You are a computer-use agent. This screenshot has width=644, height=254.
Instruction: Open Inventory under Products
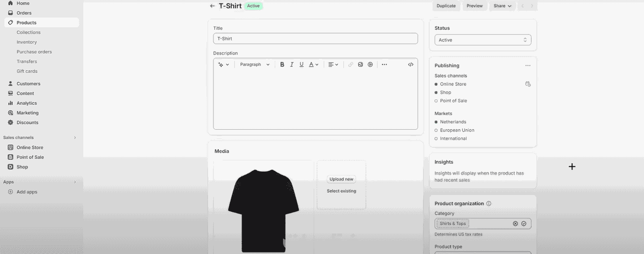click(27, 42)
